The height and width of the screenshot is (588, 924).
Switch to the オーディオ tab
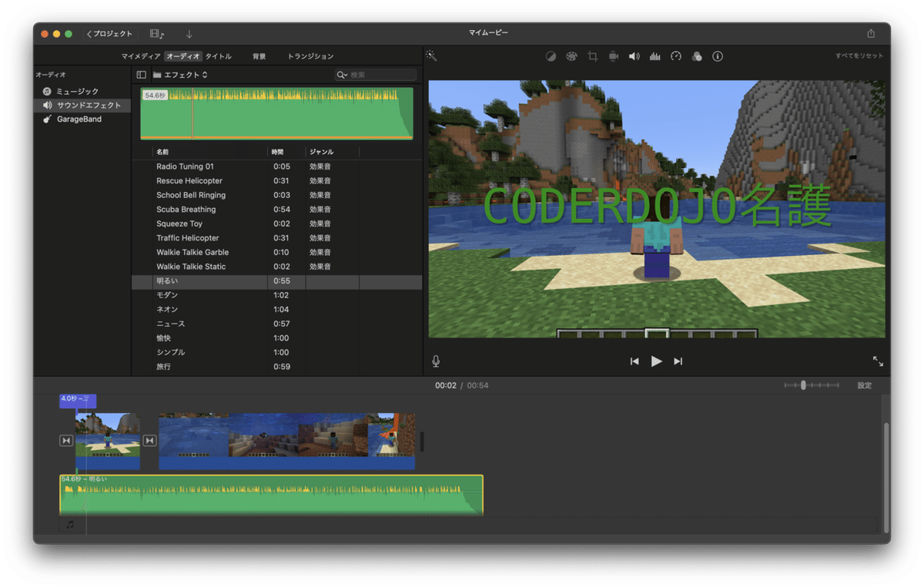(183, 56)
